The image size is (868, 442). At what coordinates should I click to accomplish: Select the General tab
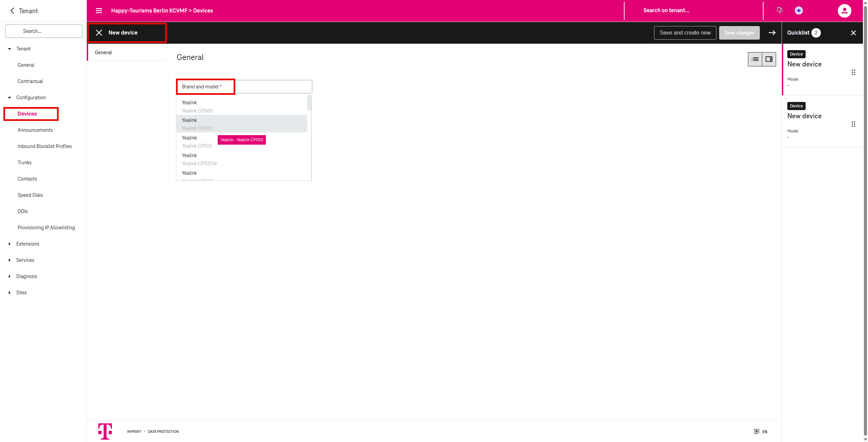pos(103,52)
